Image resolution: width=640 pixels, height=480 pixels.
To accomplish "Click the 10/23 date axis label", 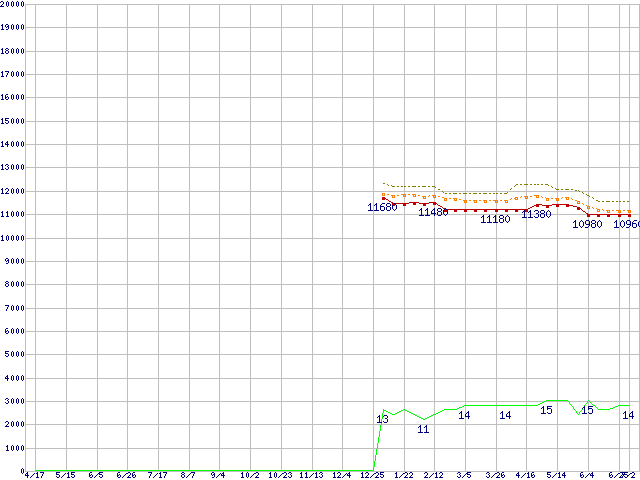I will (280, 475).
